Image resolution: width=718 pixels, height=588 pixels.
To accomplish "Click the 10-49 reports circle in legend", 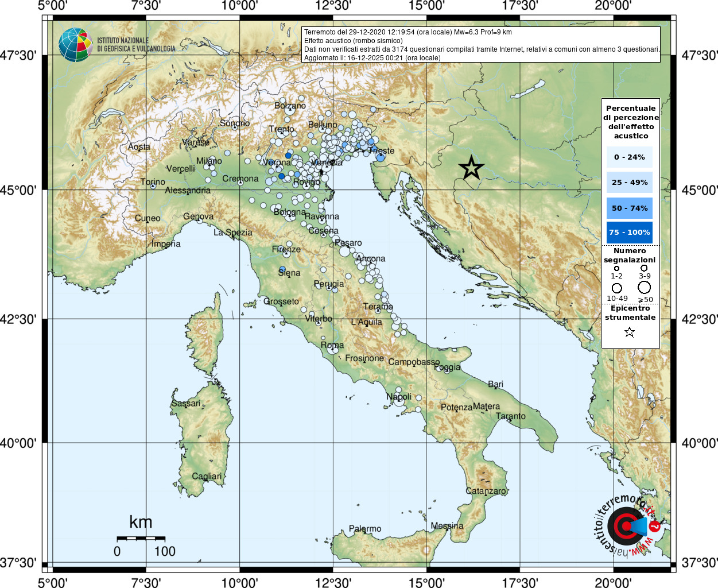I will point(617,288).
